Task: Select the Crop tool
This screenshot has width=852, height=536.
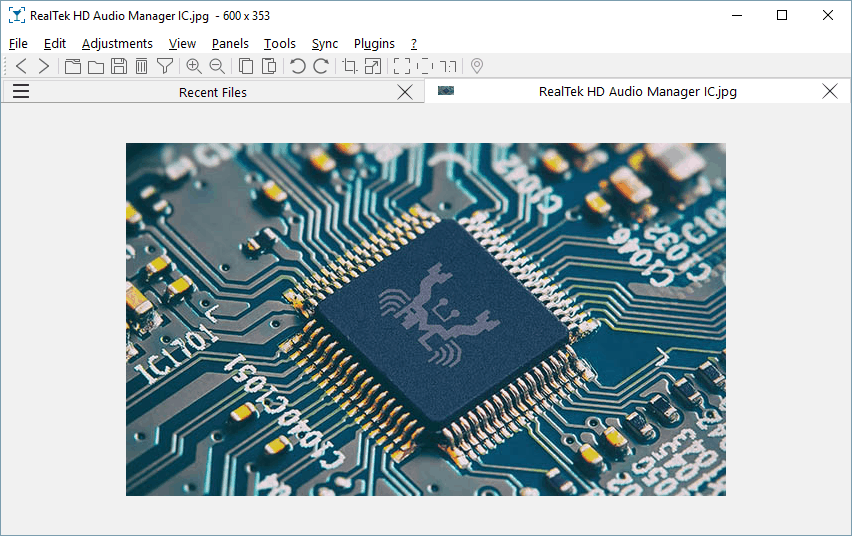Action: tap(350, 66)
